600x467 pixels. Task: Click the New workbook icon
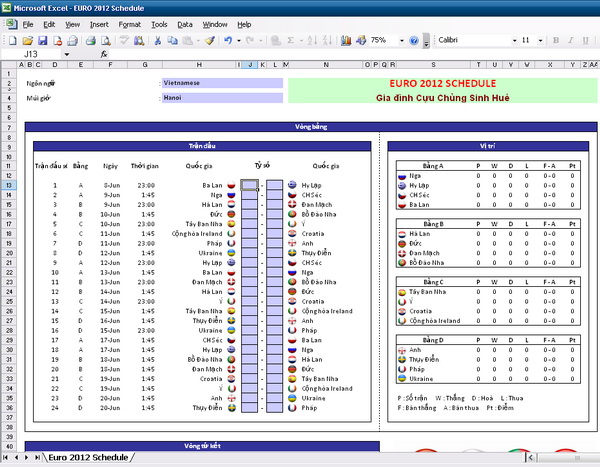(11, 40)
